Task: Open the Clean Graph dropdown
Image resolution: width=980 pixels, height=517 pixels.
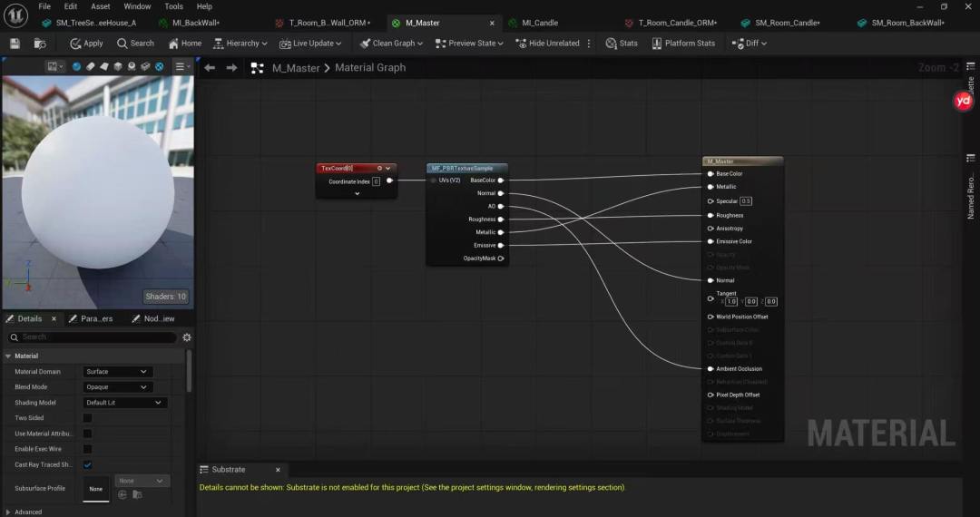Action: coord(391,44)
